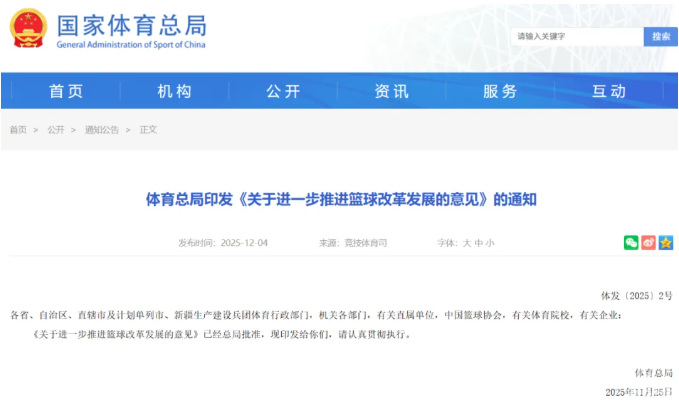This screenshot has height=405, width=679.
Task: Set font size to 大
Action: coord(467,243)
